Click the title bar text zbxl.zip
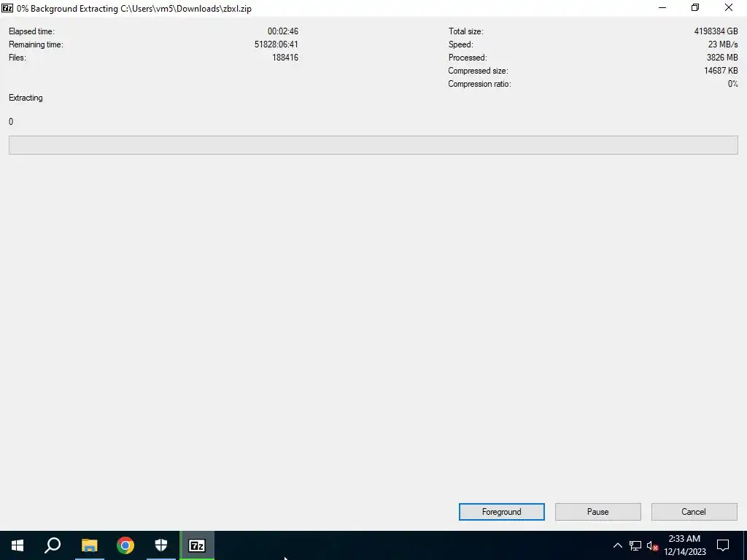The height and width of the screenshot is (560, 747). (x=237, y=9)
